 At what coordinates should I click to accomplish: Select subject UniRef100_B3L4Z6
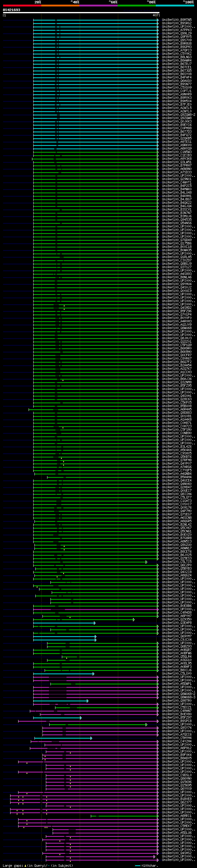(177, 447)
